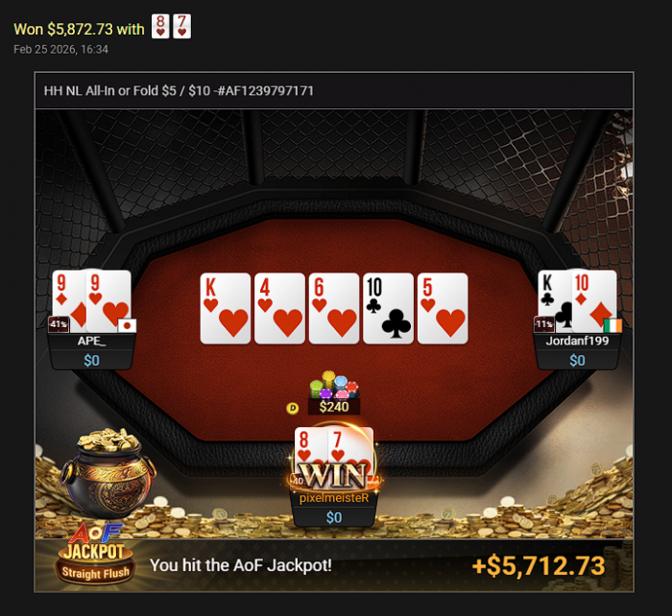Open the APE_ player name plate
The width and height of the screenshot is (672, 616).
pos(92,351)
